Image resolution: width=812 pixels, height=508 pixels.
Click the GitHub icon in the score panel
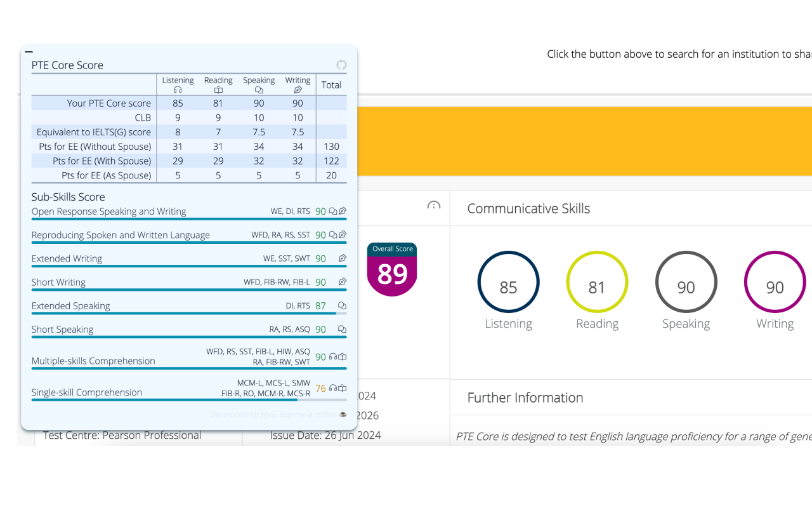click(341, 65)
